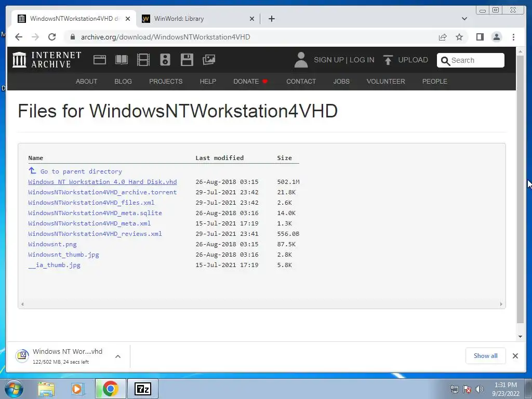
Task: Click the 7-Zip taskbar icon
Action: pyautogui.click(x=142, y=389)
